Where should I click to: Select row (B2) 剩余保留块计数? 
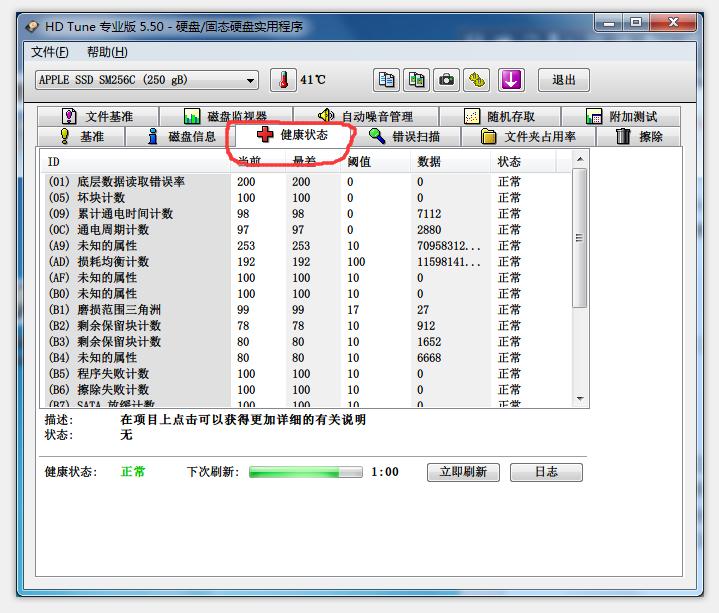307,326
